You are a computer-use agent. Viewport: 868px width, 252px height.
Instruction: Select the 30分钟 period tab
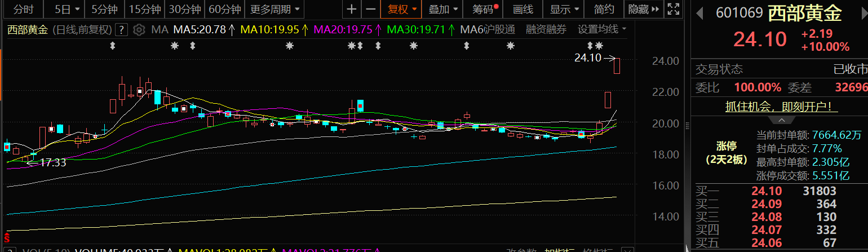[185, 9]
